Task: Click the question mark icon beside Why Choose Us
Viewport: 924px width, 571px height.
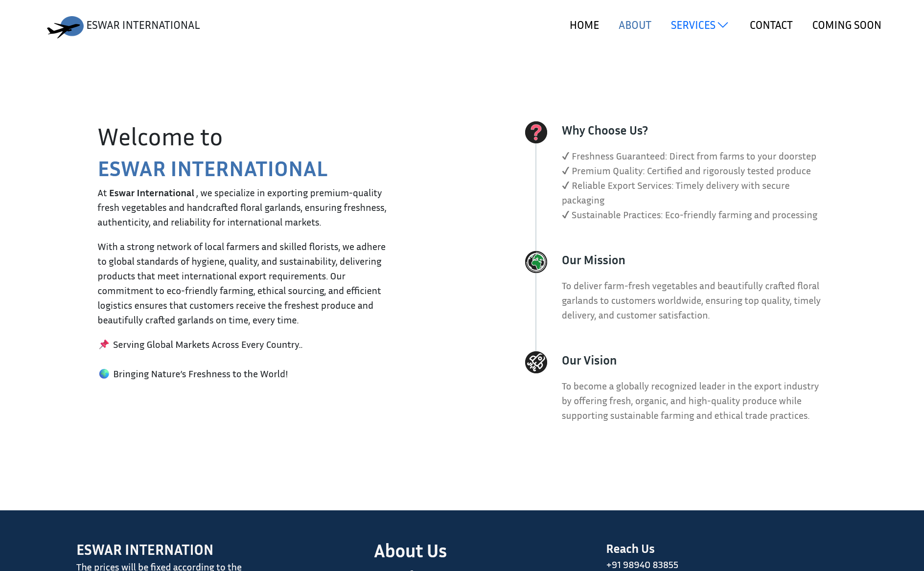Action: click(536, 133)
